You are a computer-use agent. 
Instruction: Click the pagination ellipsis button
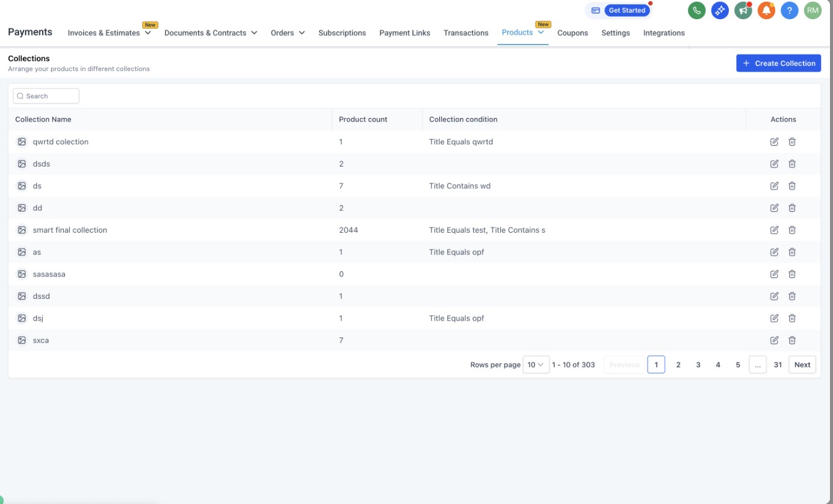(x=758, y=364)
